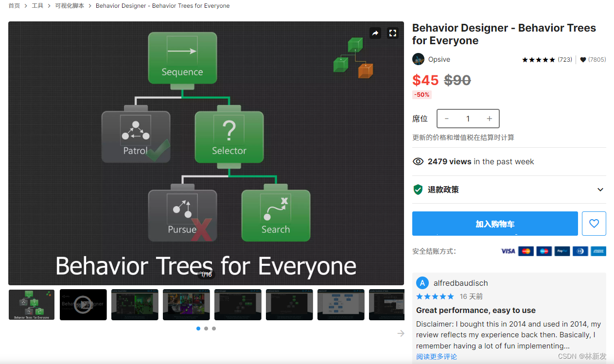Open fullscreen view of the preview image
Viewport: 614px width, 364px height.
click(x=392, y=33)
